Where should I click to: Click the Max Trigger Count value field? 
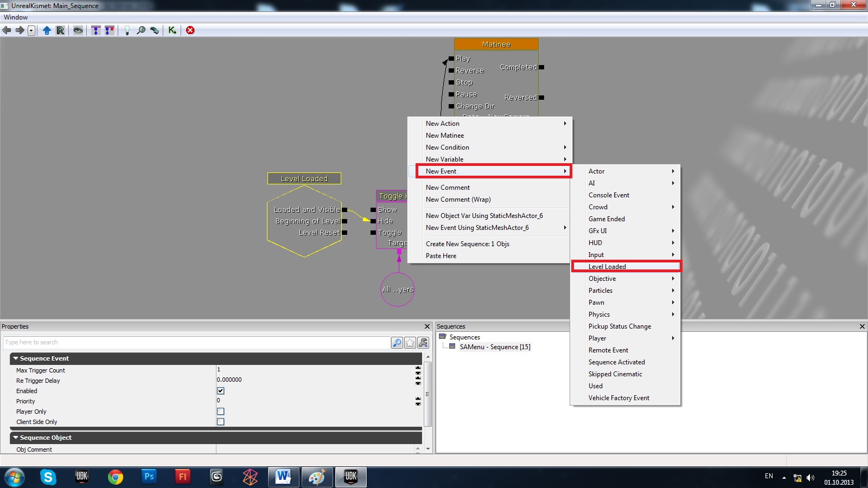[315, 370]
